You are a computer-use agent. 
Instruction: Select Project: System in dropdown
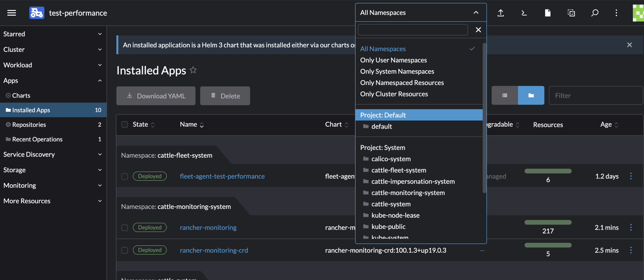click(x=419, y=147)
